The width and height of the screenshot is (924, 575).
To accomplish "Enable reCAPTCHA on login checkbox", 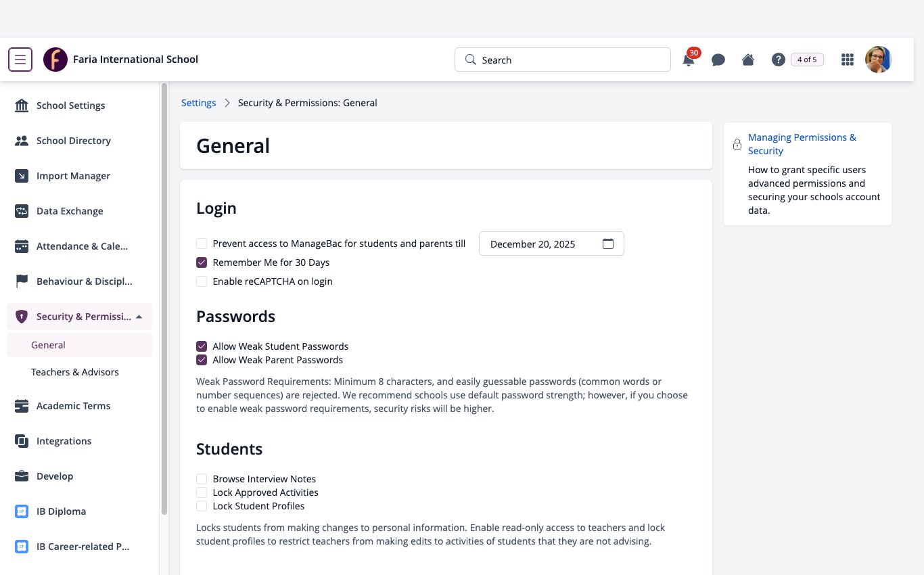I will (x=202, y=281).
